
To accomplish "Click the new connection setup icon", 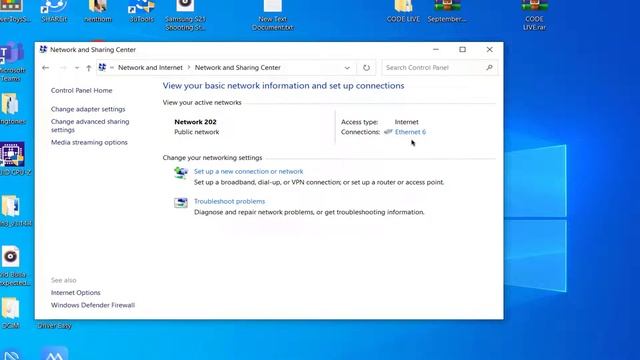I will click(181, 173).
